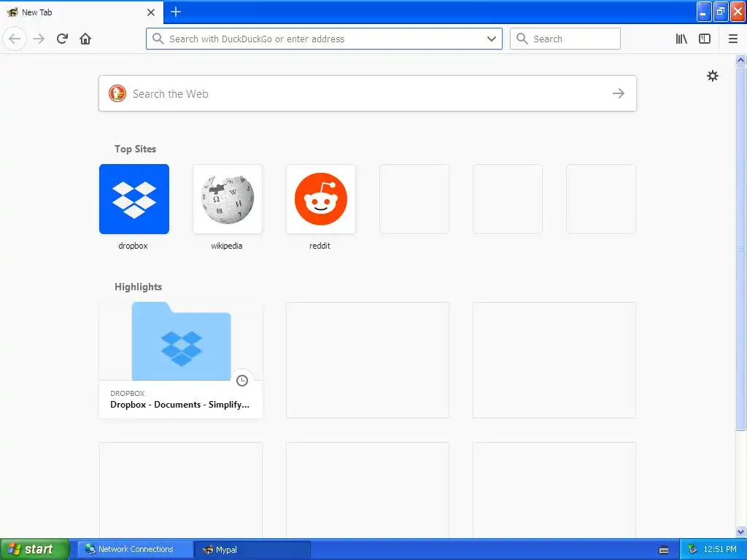This screenshot has height=560, width=747.
Task: Switch to Network Connections taskbar window
Action: point(135,549)
